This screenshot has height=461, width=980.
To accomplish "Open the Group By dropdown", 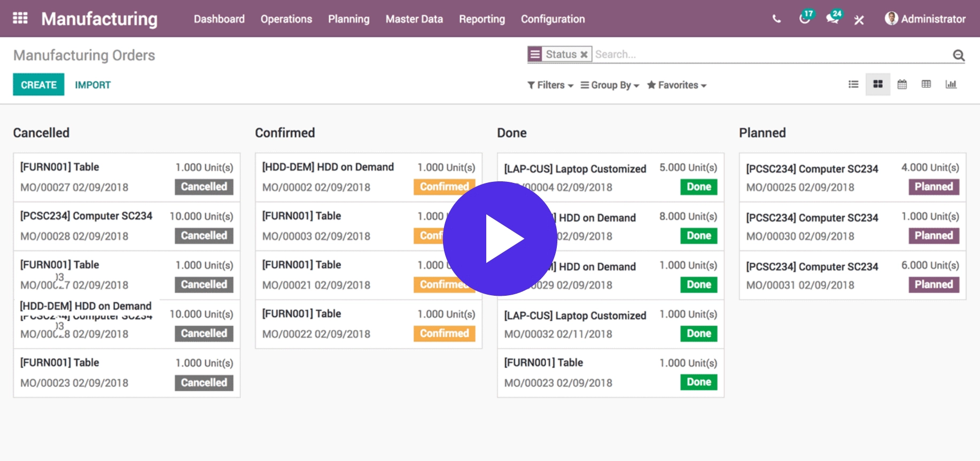I will (x=610, y=86).
